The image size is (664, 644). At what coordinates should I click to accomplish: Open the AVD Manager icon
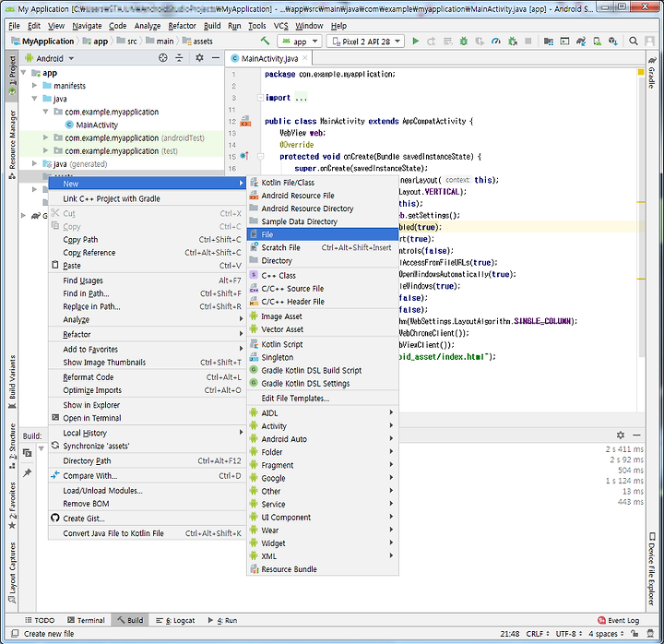[x=597, y=42]
